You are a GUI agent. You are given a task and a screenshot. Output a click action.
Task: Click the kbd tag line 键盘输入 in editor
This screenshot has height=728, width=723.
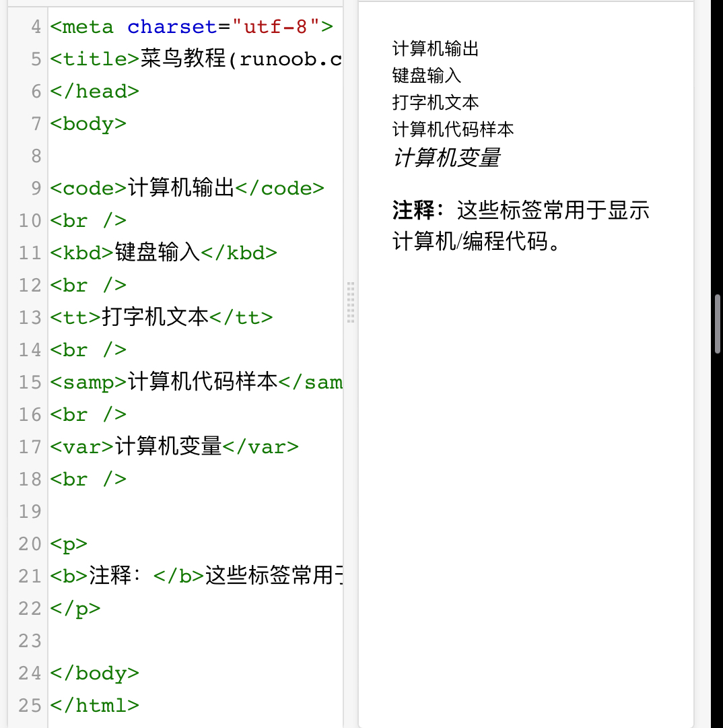(x=158, y=253)
